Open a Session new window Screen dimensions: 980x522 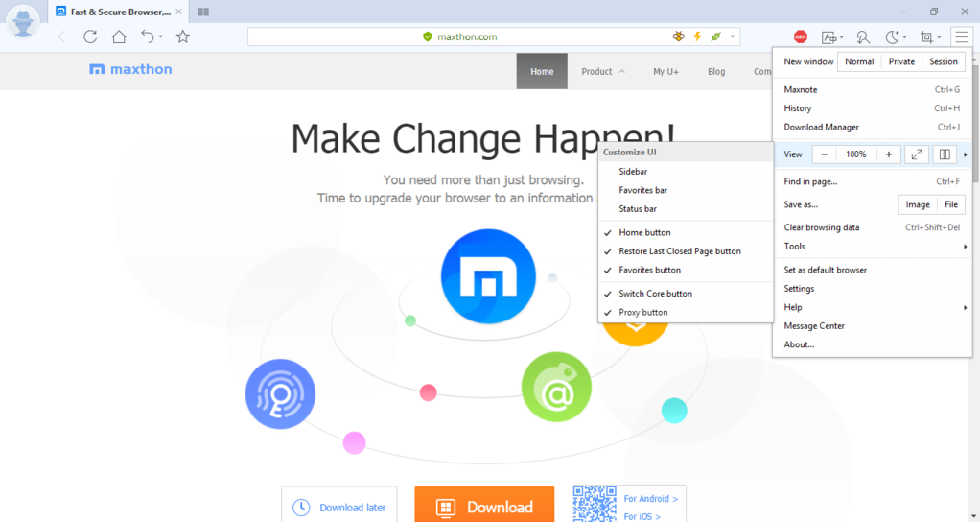tap(944, 61)
